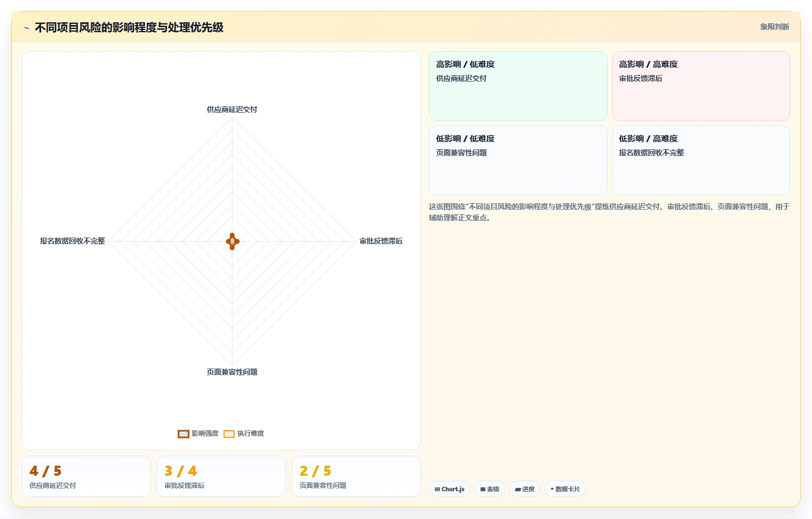Open the 高影响 / 低难度 quadrant card
Viewport: 812px width, 519px height.
[518, 86]
